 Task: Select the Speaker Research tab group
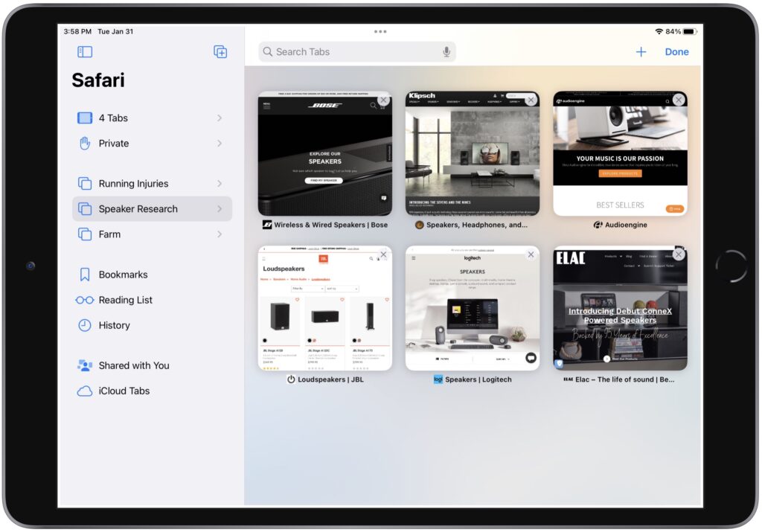click(x=152, y=209)
